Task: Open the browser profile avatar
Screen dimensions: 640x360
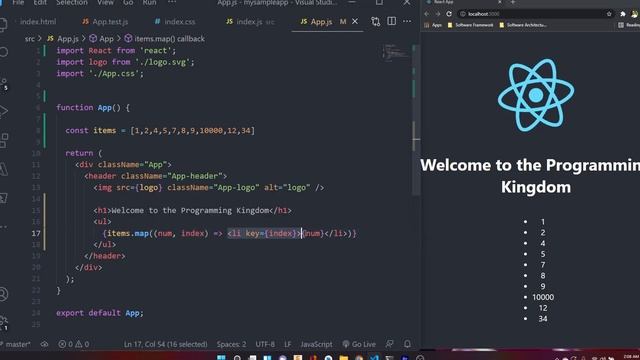Action: (x=635, y=14)
